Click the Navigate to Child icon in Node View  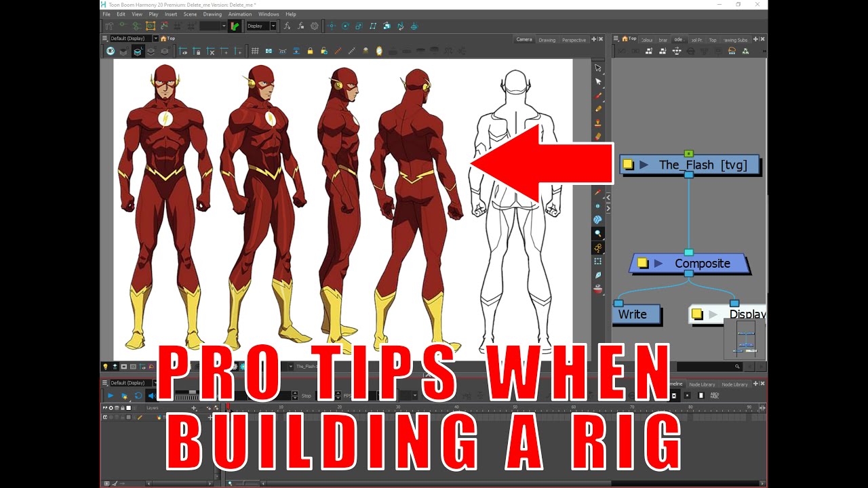tap(663, 51)
